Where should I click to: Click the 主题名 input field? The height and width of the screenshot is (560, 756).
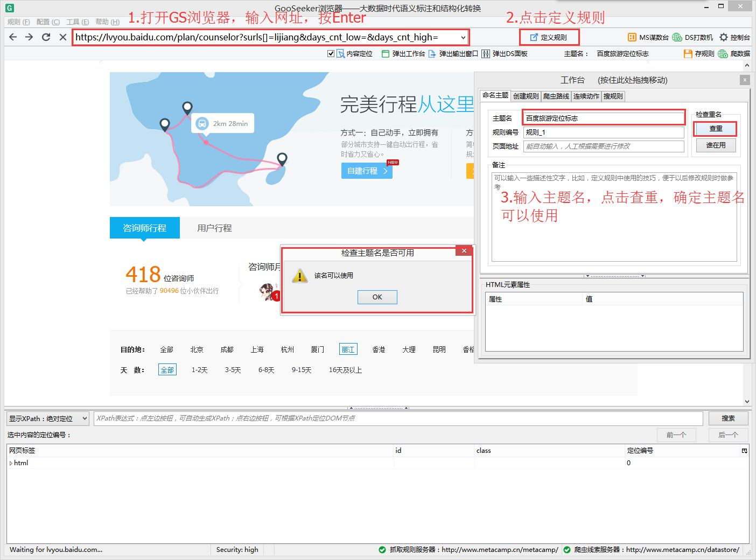pyautogui.click(x=603, y=118)
